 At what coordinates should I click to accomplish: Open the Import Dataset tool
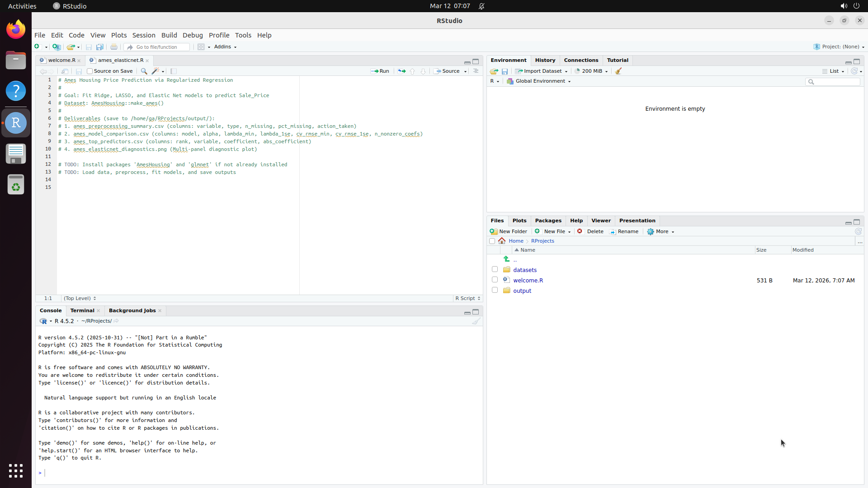pyautogui.click(x=541, y=71)
